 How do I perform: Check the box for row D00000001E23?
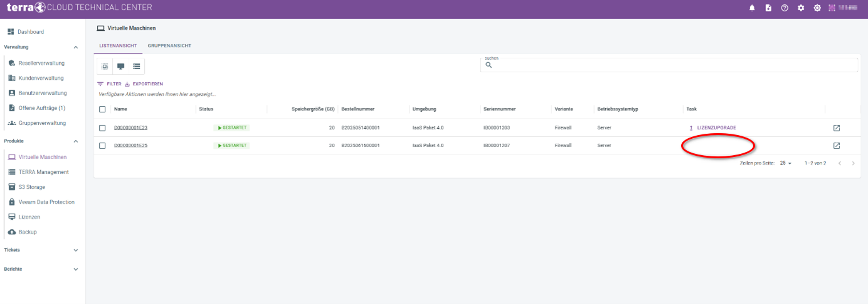tap(102, 128)
